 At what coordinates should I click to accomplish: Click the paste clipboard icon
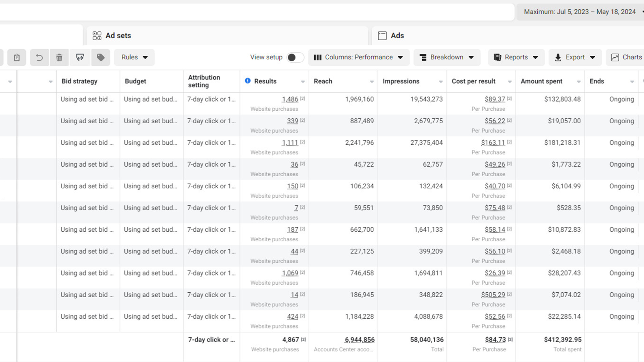(16, 57)
